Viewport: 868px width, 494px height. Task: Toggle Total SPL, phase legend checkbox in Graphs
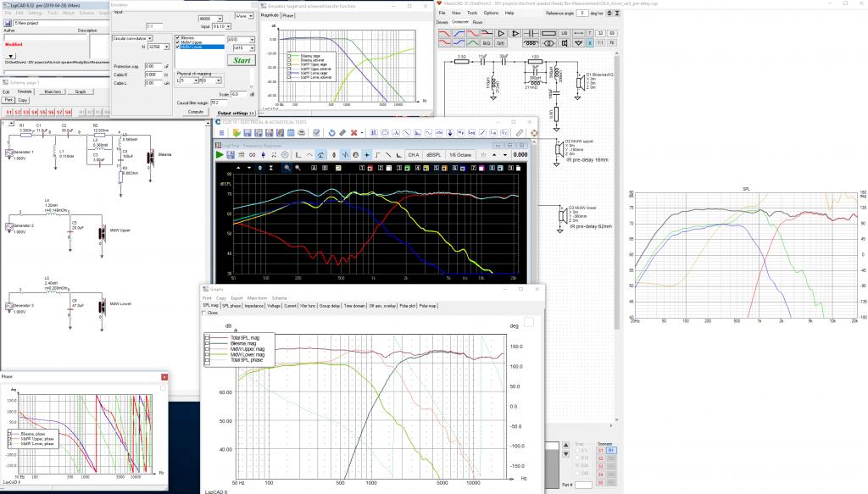(x=208, y=359)
